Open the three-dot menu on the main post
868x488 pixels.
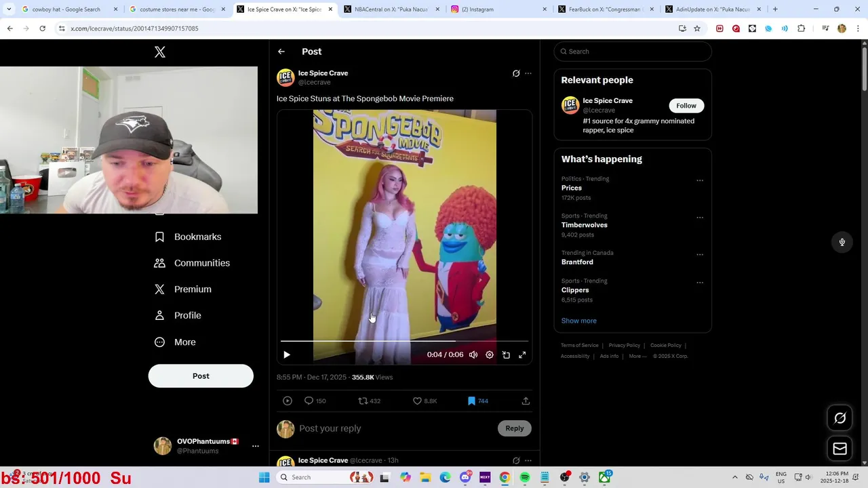[528, 73]
